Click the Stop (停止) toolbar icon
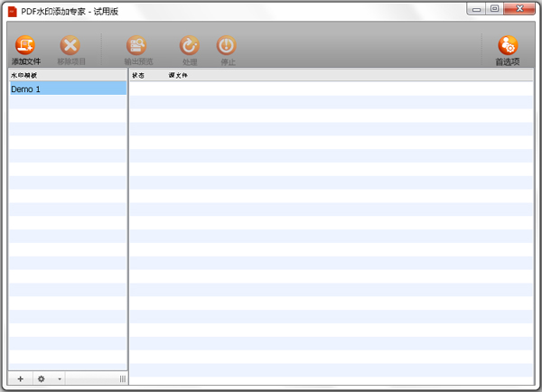The width and height of the screenshot is (542, 392). click(x=226, y=47)
